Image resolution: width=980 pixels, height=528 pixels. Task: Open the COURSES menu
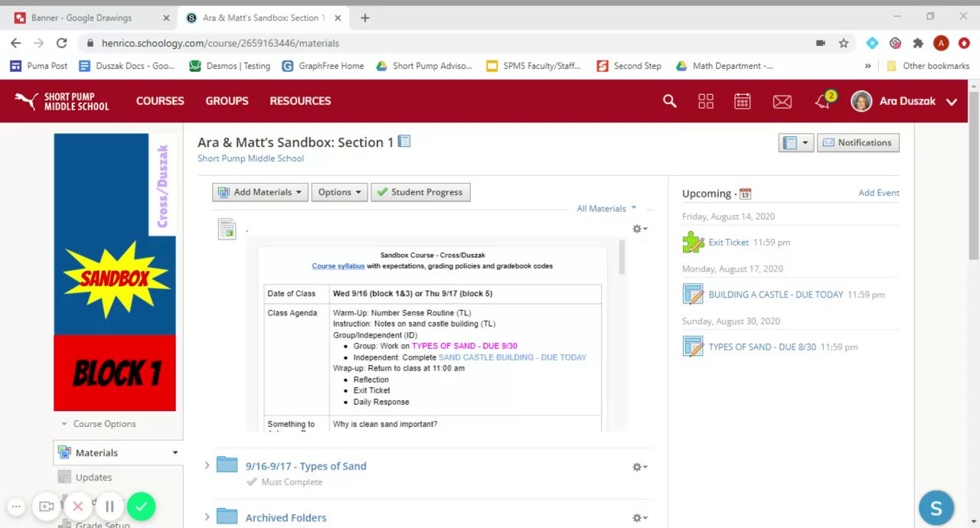(x=160, y=101)
